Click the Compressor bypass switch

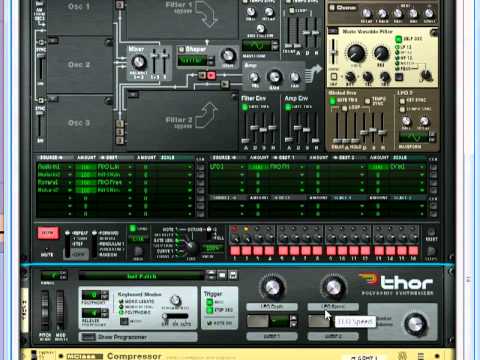34,355
